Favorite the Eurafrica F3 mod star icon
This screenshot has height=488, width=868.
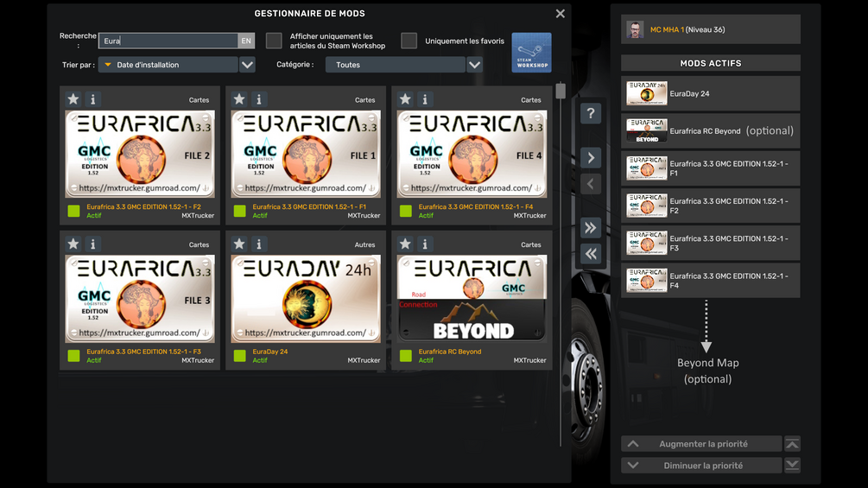pyautogui.click(x=73, y=244)
